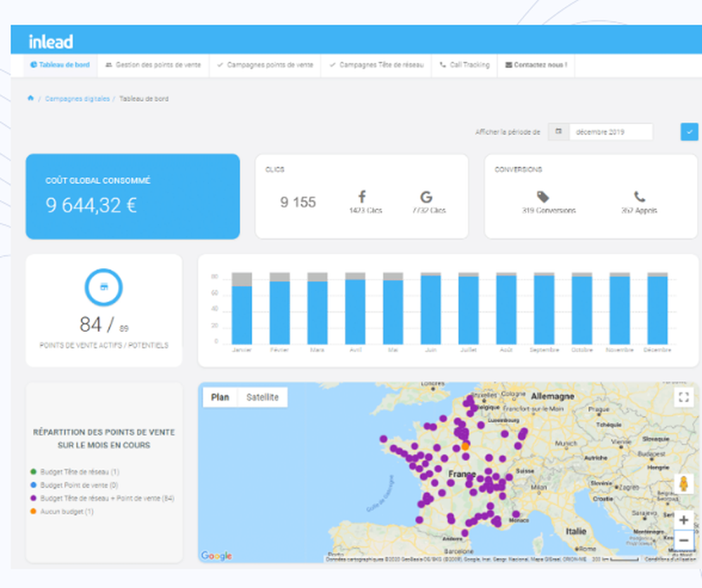Click the home breadcrumb icon

(x=29, y=99)
